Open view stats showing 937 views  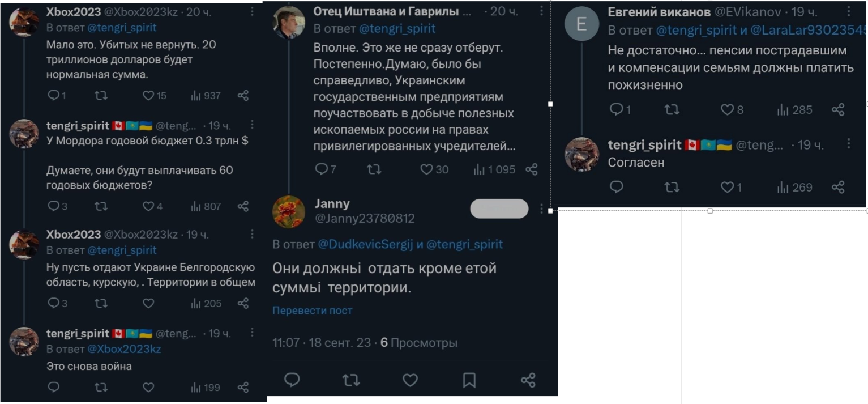[x=206, y=96]
